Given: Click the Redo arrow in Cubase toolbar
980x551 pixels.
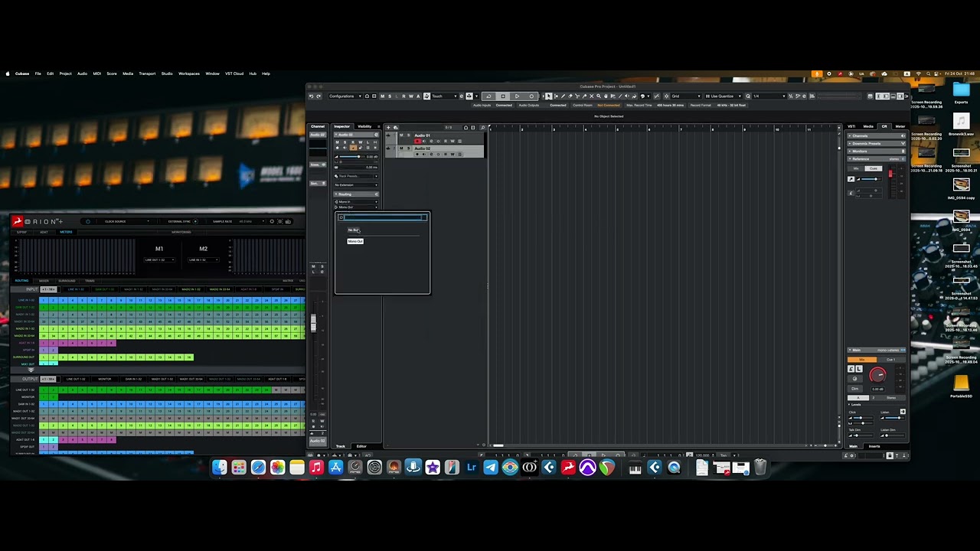Looking at the screenshot, I should [x=318, y=96].
